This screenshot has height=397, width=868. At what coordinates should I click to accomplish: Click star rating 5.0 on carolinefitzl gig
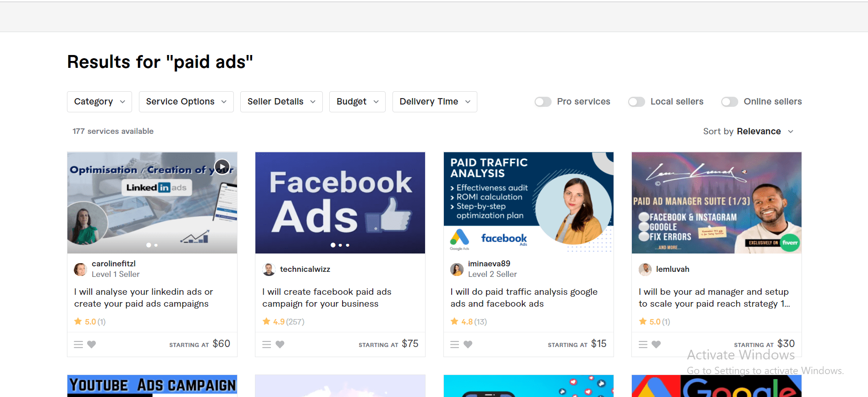coord(90,322)
